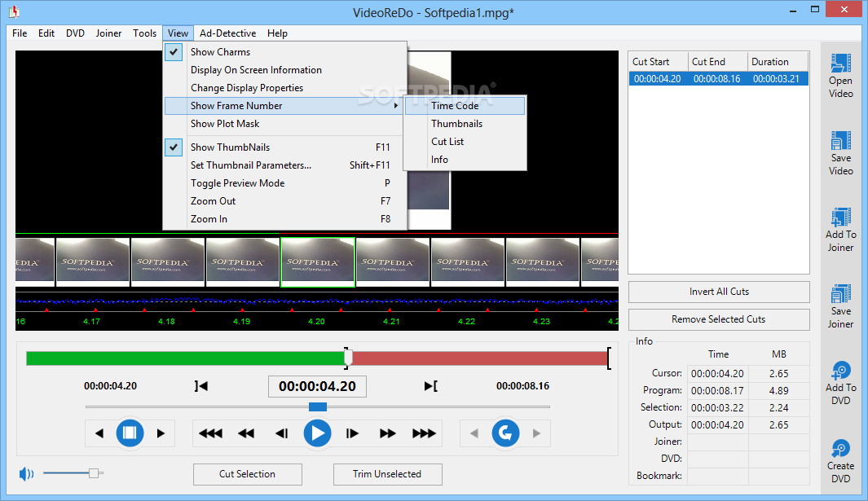The width and height of the screenshot is (868, 501).
Task: Open the Help menu
Action: click(277, 33)
